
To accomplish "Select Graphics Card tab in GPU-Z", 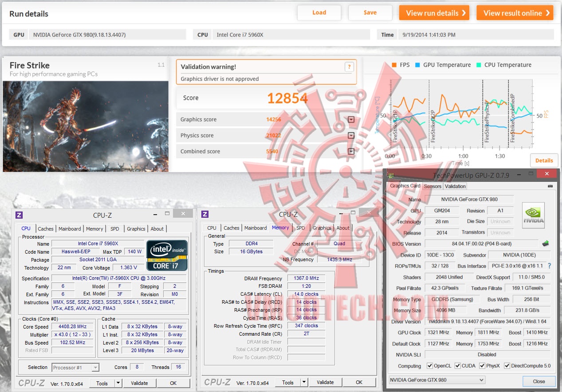I will tap(405, 186).
